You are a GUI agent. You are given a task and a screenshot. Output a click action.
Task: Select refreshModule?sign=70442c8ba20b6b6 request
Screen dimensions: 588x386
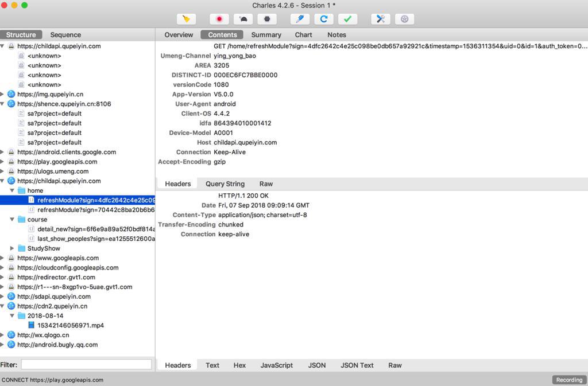[96, 210]
